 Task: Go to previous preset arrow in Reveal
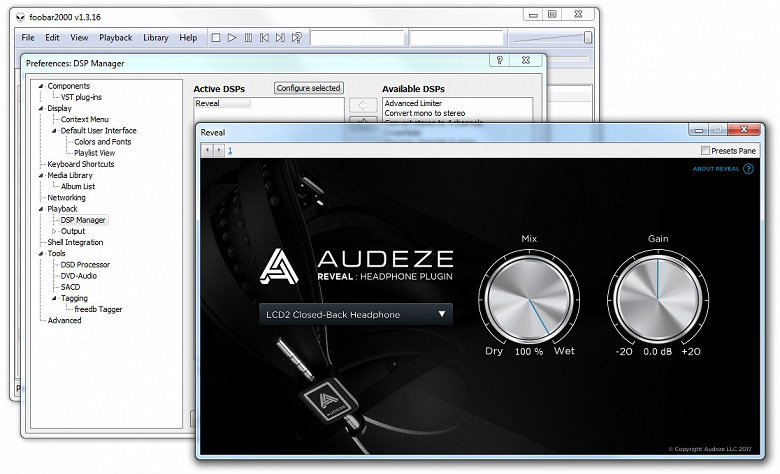coord(208,150)
